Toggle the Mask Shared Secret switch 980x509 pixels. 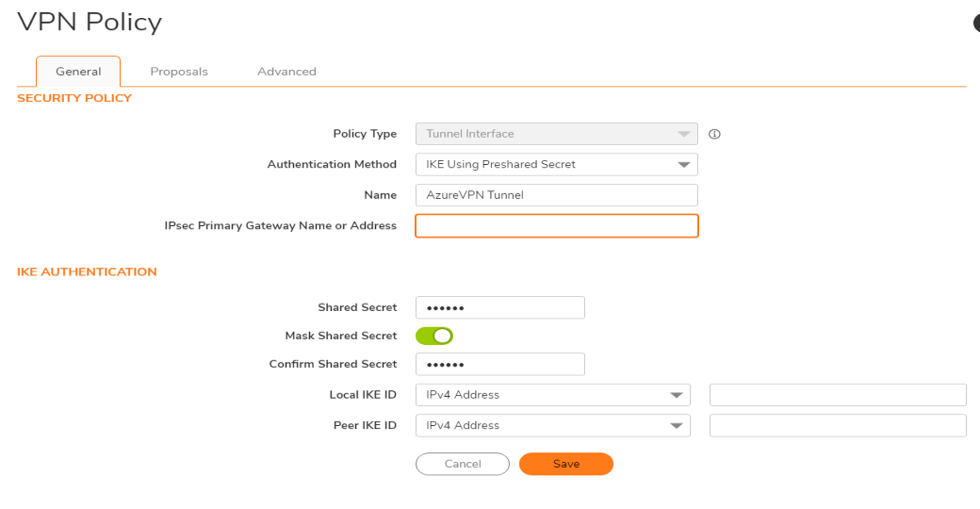click(x=434, y=336)
